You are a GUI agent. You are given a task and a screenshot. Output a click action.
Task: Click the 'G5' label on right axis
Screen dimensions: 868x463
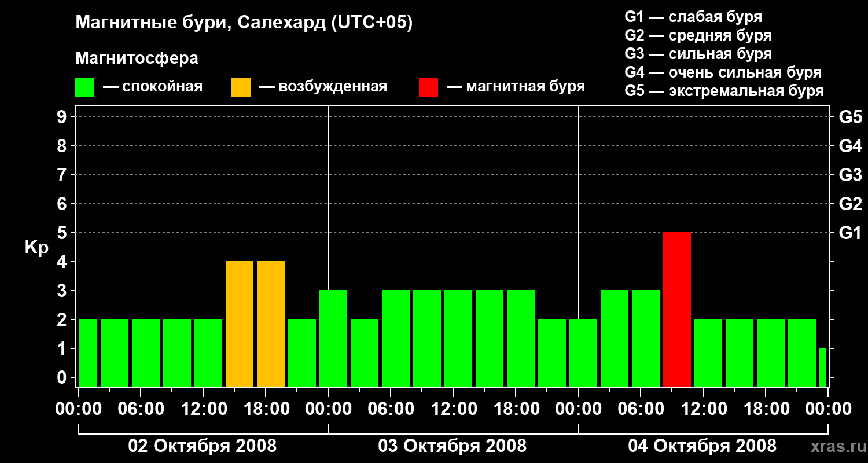pyautogui.click(x=851, y=117)
